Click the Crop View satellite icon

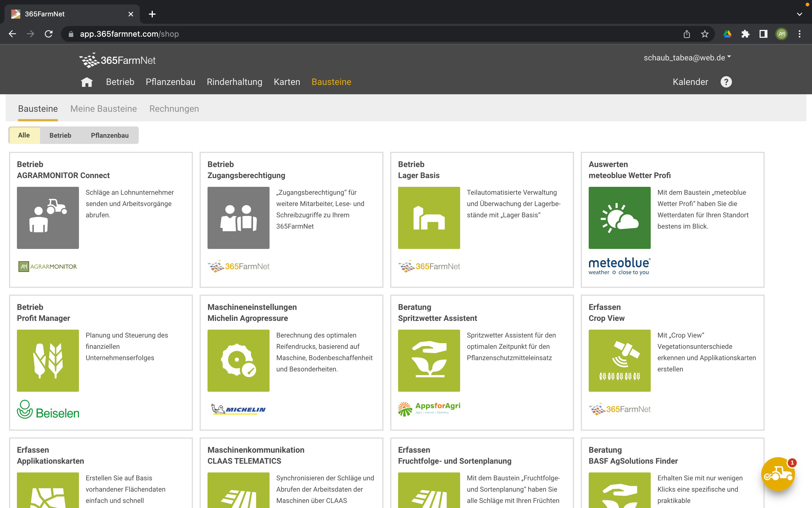pos(620,360)
